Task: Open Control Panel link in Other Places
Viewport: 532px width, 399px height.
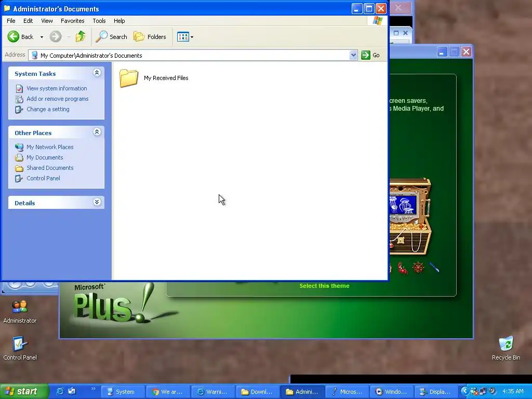Action: [43, 178]
